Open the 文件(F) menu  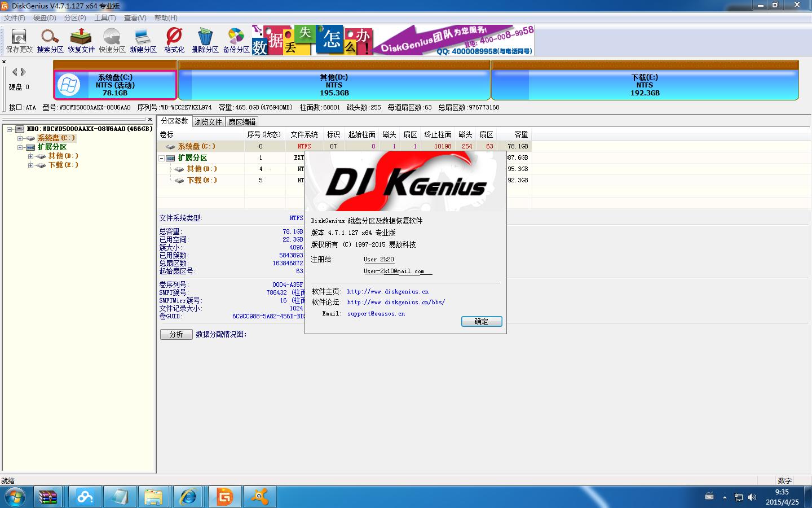15,18
